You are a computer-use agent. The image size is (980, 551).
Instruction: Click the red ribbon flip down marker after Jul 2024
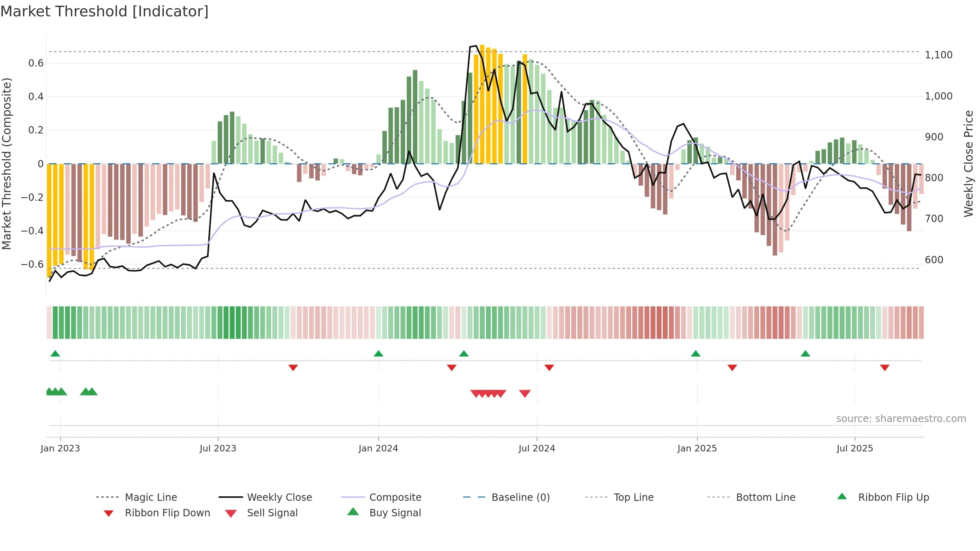tap(549, 368)
